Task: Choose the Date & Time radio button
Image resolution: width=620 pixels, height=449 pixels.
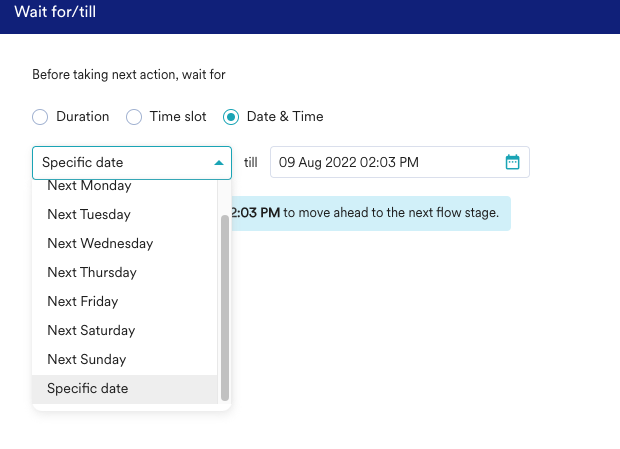Action: pyautogui.click(x=231, y=117)
